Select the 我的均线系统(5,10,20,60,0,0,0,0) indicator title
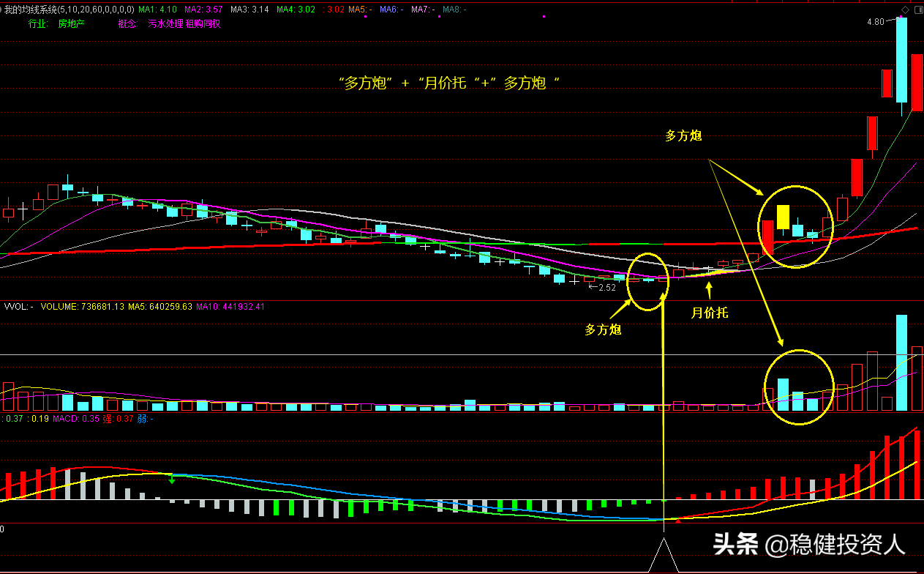Viewport: 924px width, 574px height. point(69,10)
